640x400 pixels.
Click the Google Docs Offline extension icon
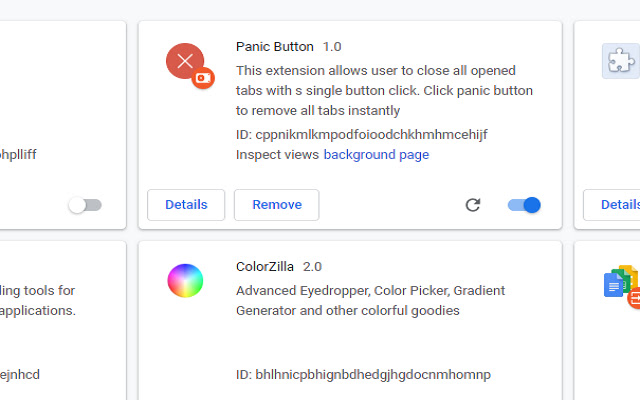pos(620,282)
